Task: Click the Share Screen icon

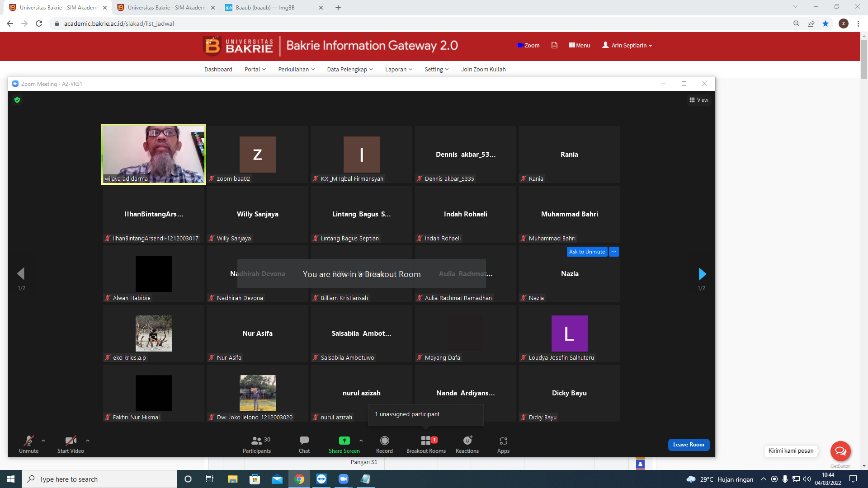Action: pos(344,441)
